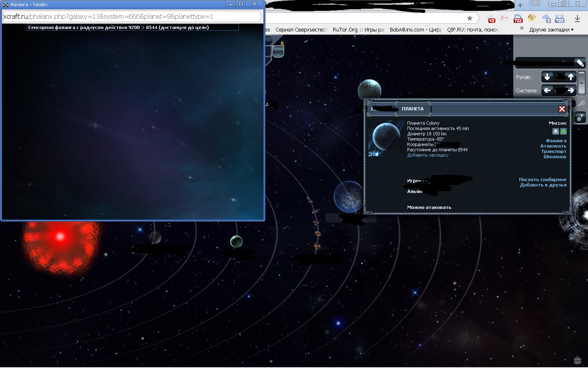Go to next Система with right arrow
Image resolution: width=588 pixels, height=368 pixels.
point(571,90)
